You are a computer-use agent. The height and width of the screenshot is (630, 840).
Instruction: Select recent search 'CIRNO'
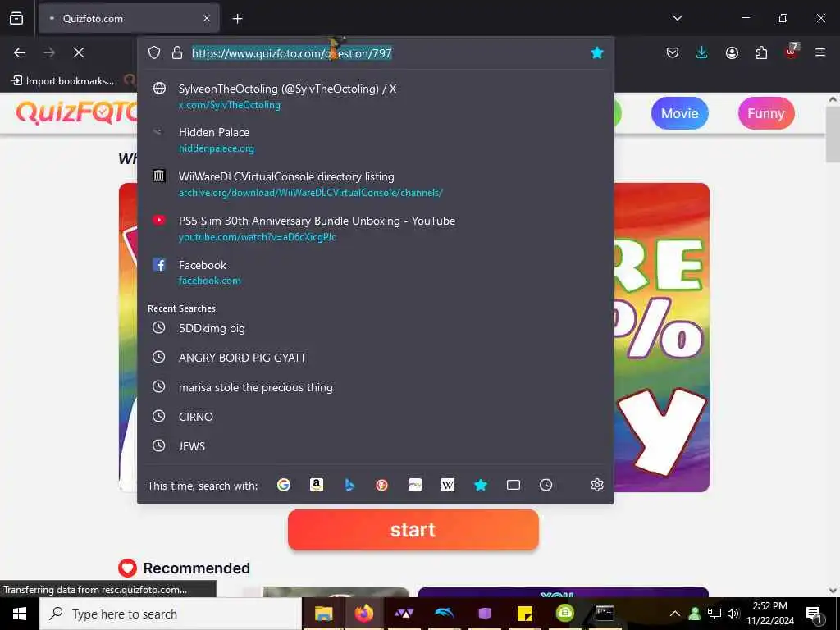point(376,416)
